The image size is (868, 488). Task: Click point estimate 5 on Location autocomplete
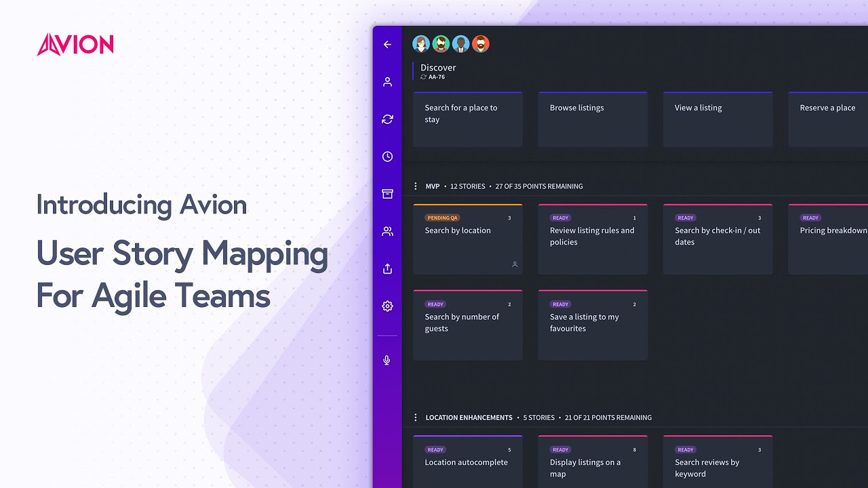tap(510, 450)
